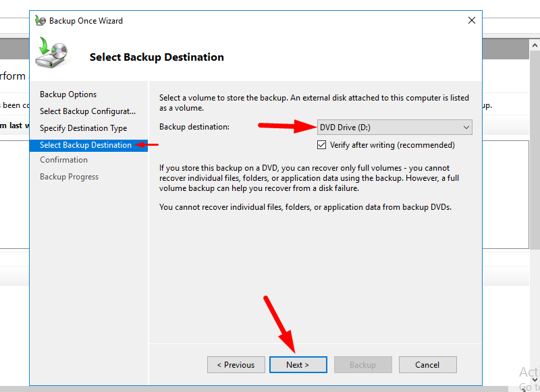Toggle the Verify after writing checkbox
The width and height of the screenshot is (540, 392).
point(322,145)
